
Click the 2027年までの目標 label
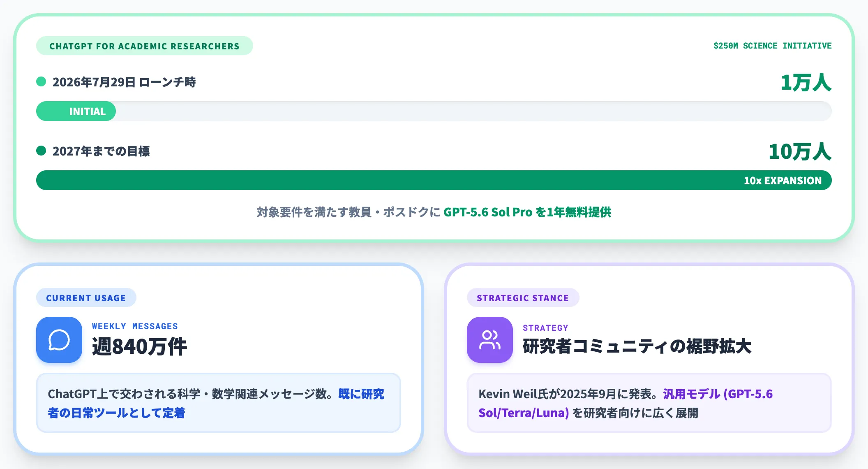[101, 151]
